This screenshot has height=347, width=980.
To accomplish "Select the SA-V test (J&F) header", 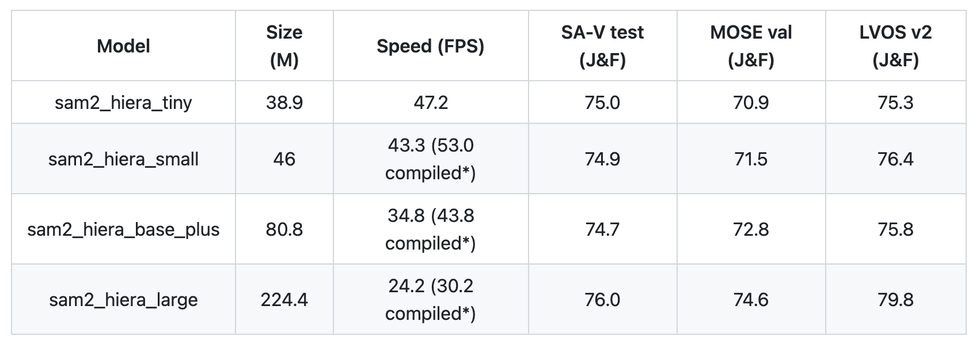I will pyautogui.click(x=602, y=46).
